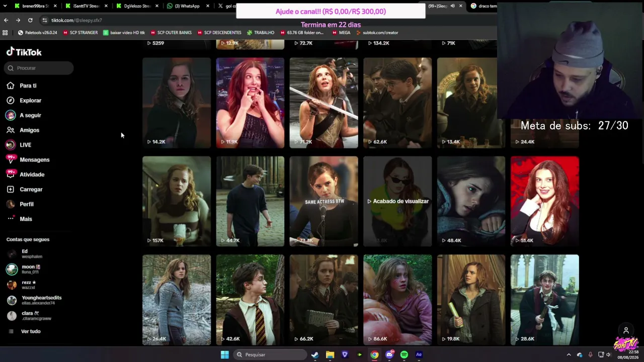Switch to DgVelozo Stream tab
Image resolution: width=644 pixels, height=362 pixels.
coord(136,6)
